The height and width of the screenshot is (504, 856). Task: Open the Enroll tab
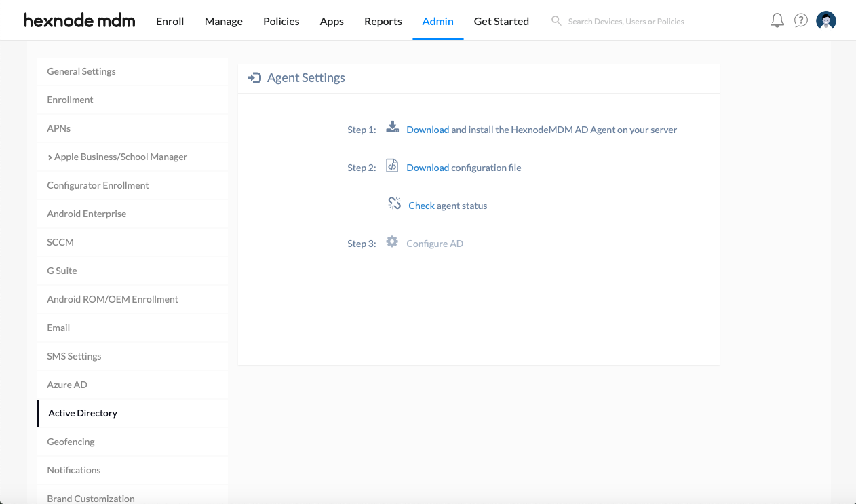(170, 21)
